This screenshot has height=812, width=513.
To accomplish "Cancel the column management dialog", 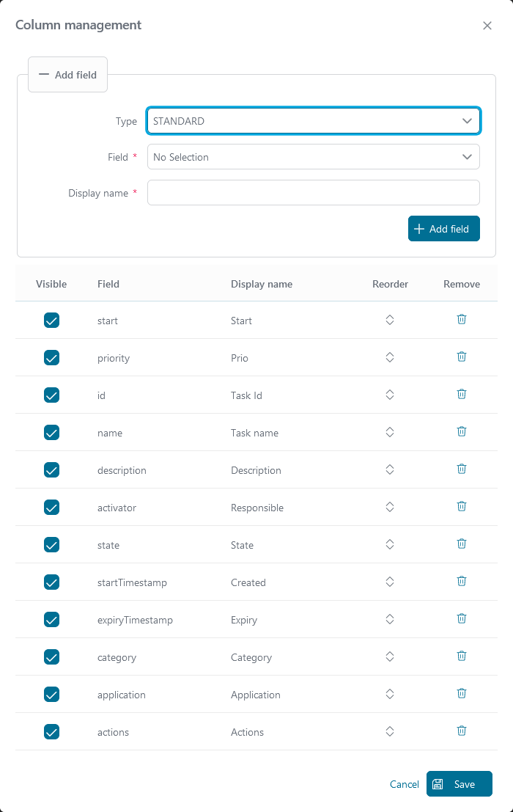I will point(404,784).
